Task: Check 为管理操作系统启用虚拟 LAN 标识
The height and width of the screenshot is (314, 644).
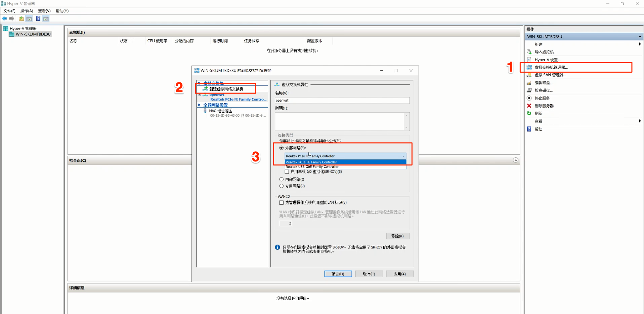Action: (282, 202)
